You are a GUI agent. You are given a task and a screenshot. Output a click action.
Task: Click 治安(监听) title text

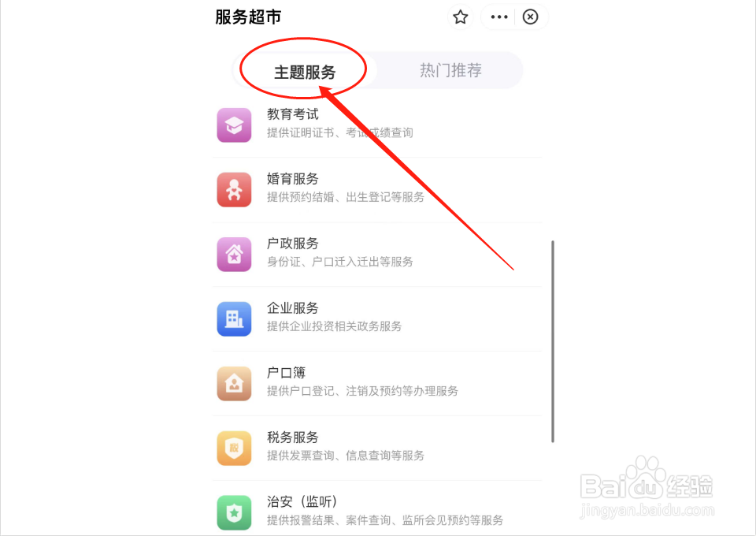tap(302, 502)
